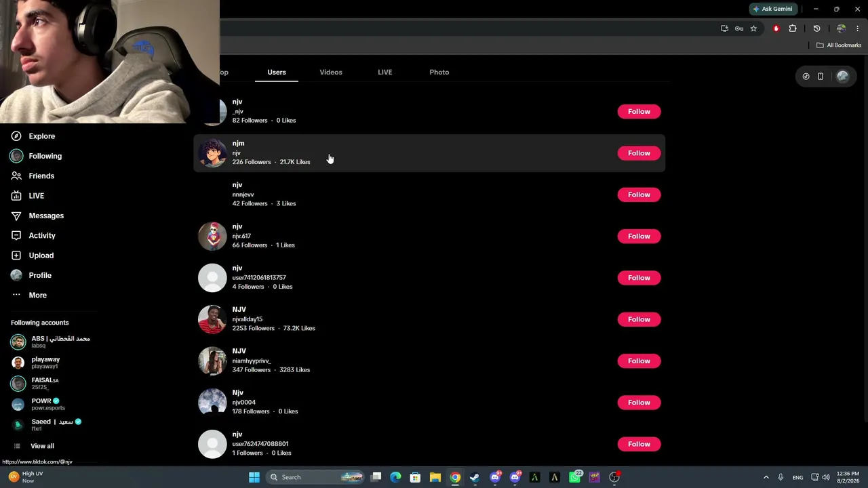The height and width of the screenshot is (488, 868).
Task: Open the All Bookmarks folder
Action: (839, 45)
